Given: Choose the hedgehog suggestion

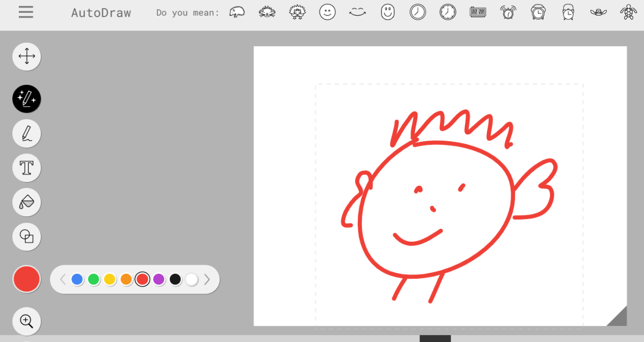Looking at the screenshot, I should (237, 11).
